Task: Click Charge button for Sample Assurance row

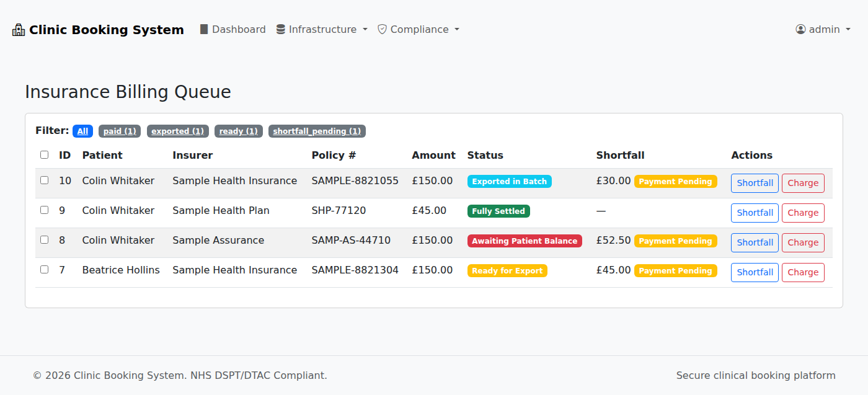Action: [803, 242]
